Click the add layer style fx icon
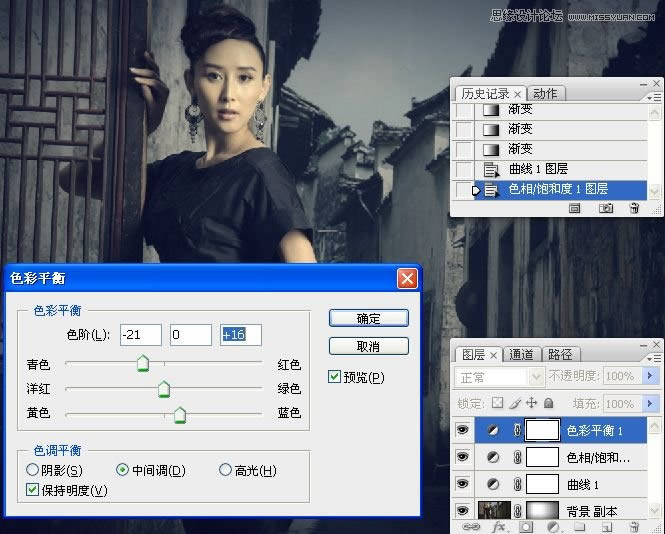 point(497,526)
